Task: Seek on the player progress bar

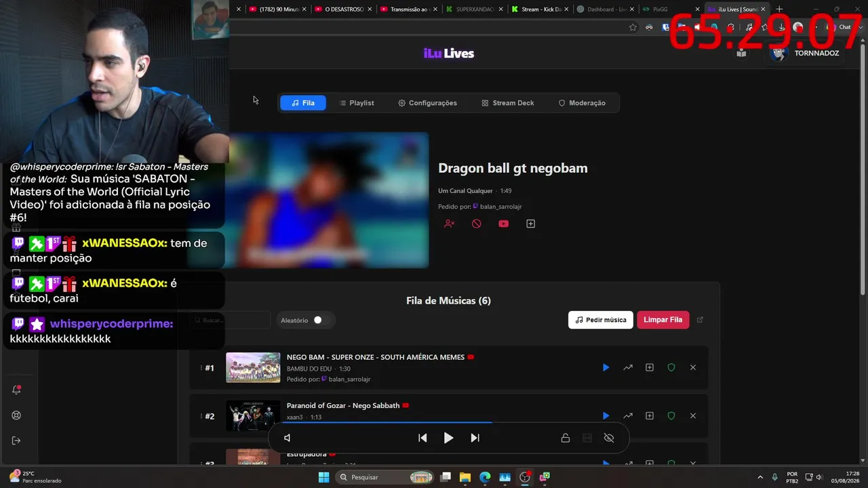Action: (448, 423)
